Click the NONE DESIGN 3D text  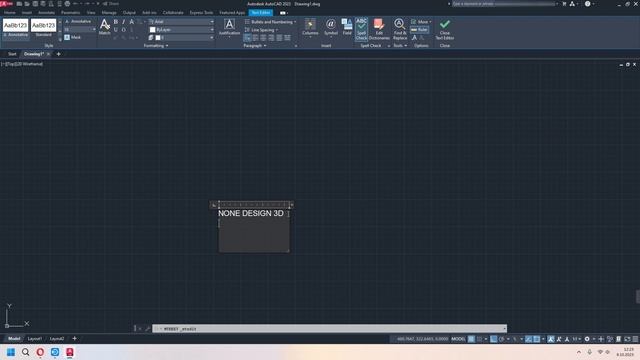click(251, 213)
